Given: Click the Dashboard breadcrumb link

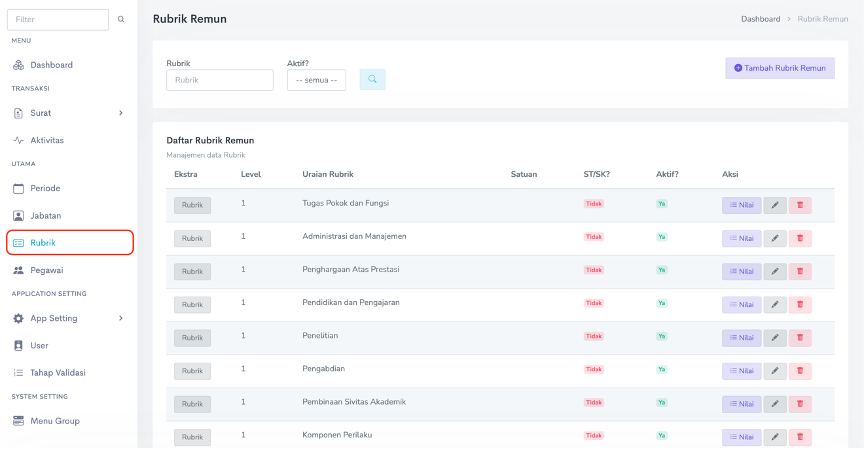Looking at the screenshot, I should [760, 19].
